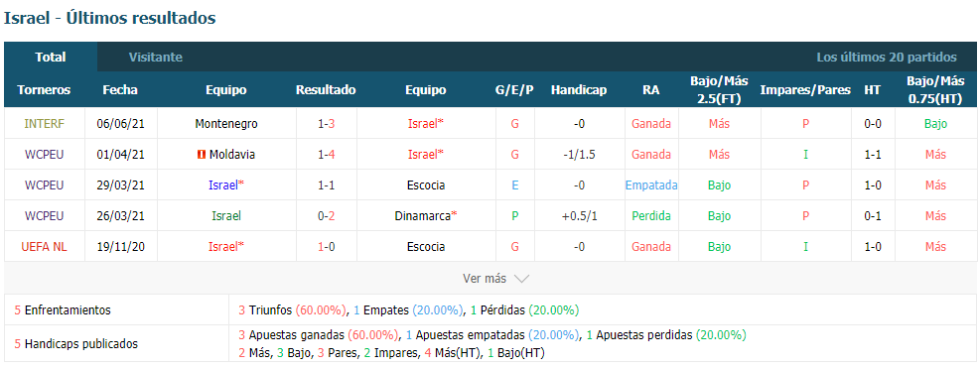Image resolution: width=980 pixels, height=368 pixels.
Task: Click the UEFA NL tournament label
Action: pyautogui.click(x=44, y=247)
